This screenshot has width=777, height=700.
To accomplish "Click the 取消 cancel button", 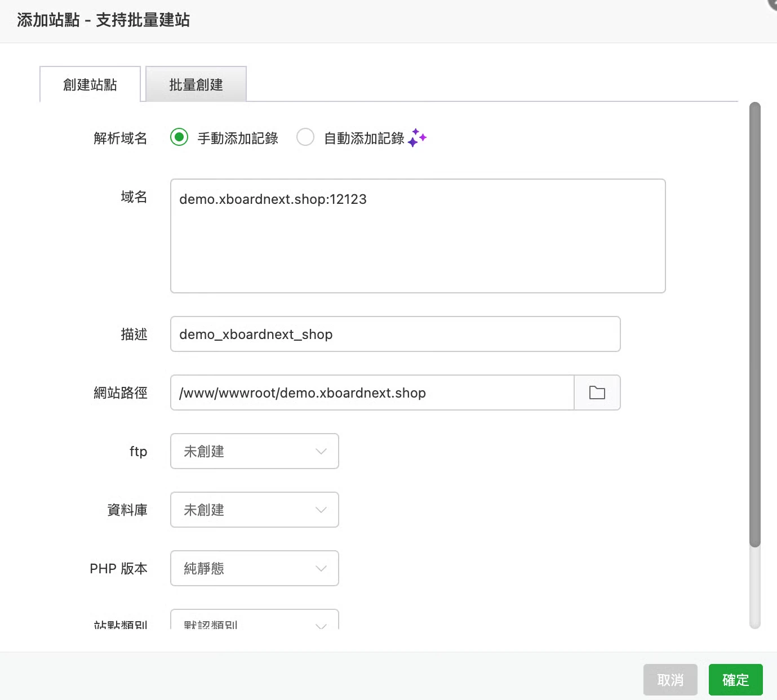I will (670, 680).
